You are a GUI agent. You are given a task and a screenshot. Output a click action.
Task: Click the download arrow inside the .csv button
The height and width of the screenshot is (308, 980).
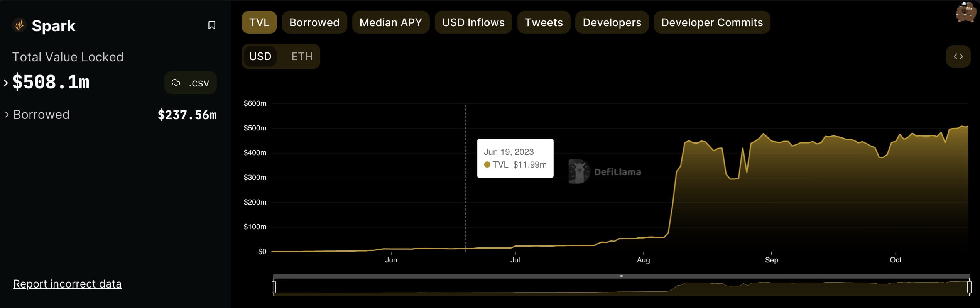click(x=177, y=83)
